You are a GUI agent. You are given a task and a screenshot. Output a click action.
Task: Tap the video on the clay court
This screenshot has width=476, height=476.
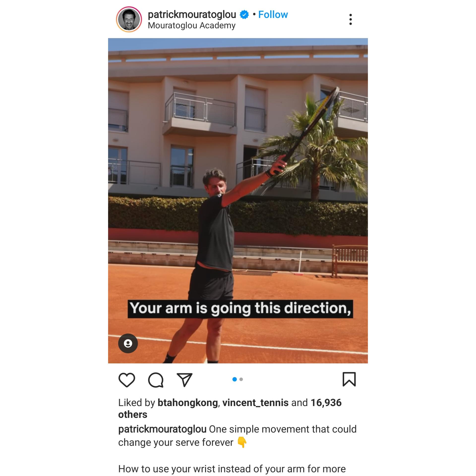pos(238,201)
